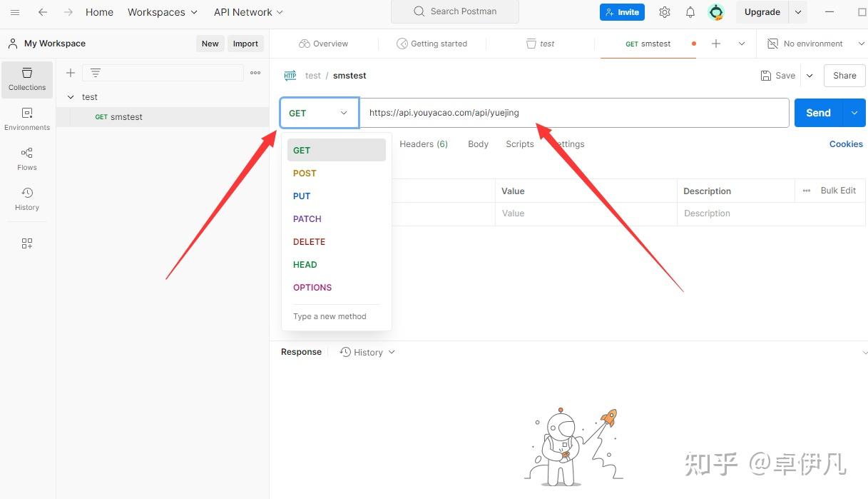
Task: Select PATCH from the method list
Action: click(x=337, y=218)
